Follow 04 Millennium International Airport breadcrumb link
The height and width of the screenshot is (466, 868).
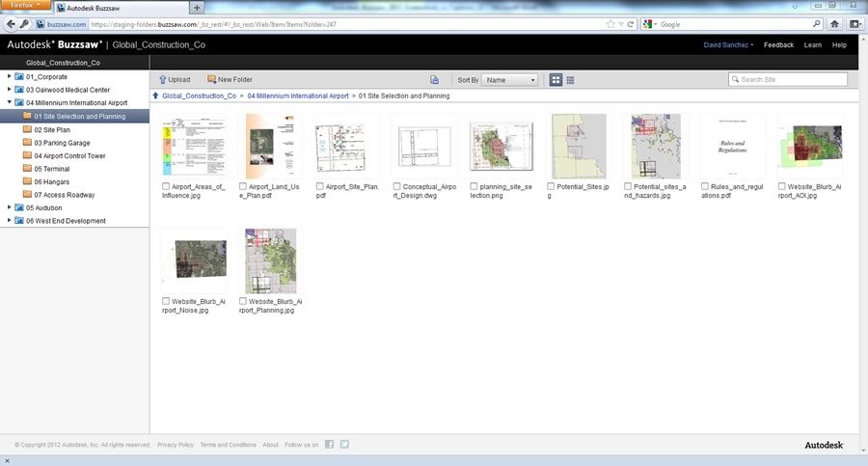point(298,96)
